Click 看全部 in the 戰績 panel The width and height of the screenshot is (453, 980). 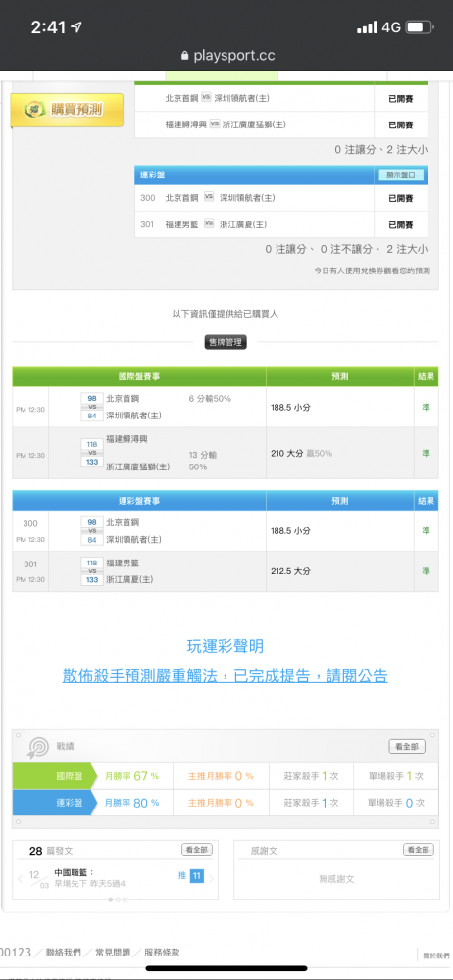click(407, 746)
